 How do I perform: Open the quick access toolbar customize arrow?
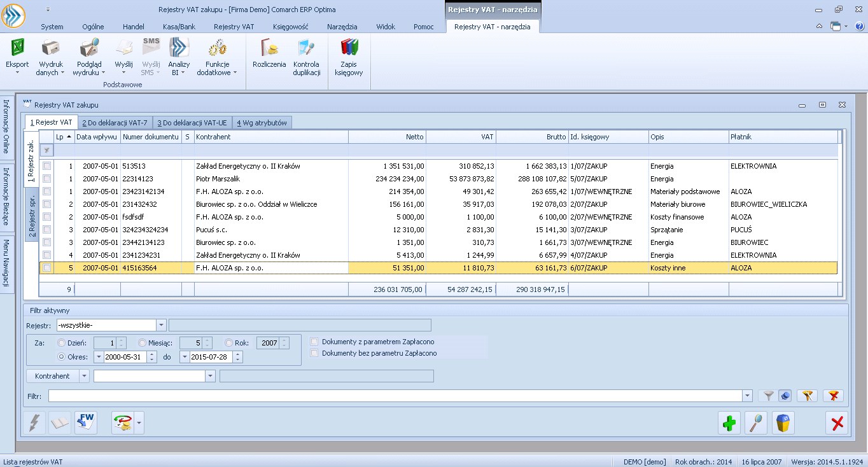(48, 10)
